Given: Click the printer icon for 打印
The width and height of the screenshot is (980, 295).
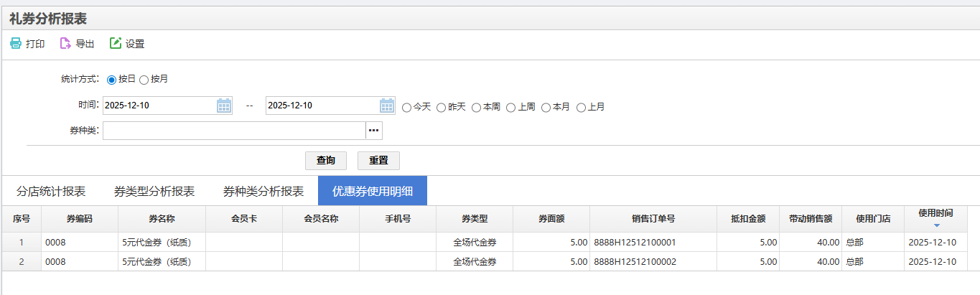Looking at the screenshot, I should (16, 44).
